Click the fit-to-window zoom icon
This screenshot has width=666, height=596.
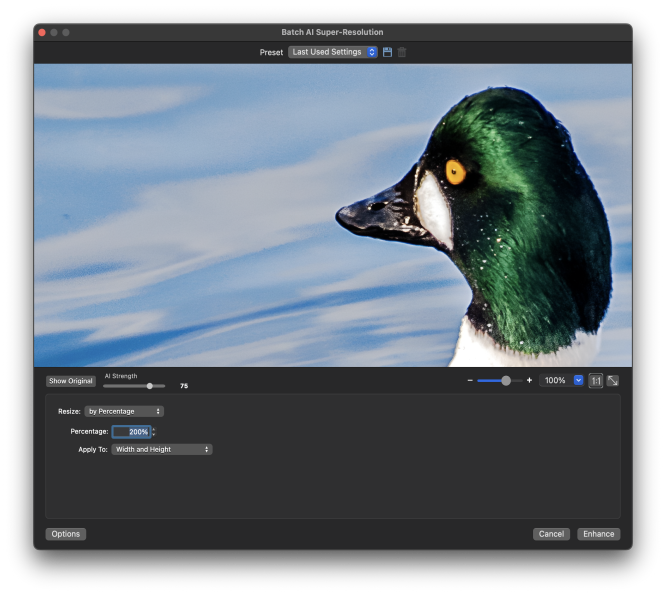[612, 381]
